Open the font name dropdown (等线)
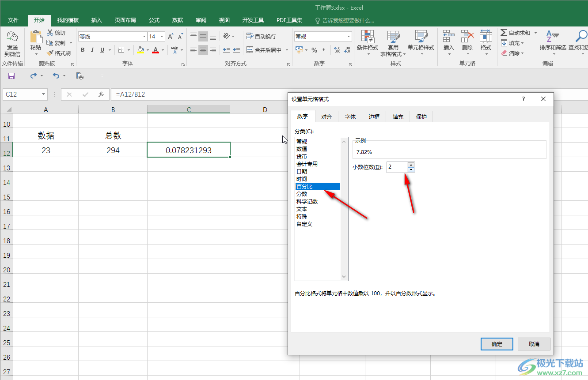The image size is (588, 380). (144, 37)
